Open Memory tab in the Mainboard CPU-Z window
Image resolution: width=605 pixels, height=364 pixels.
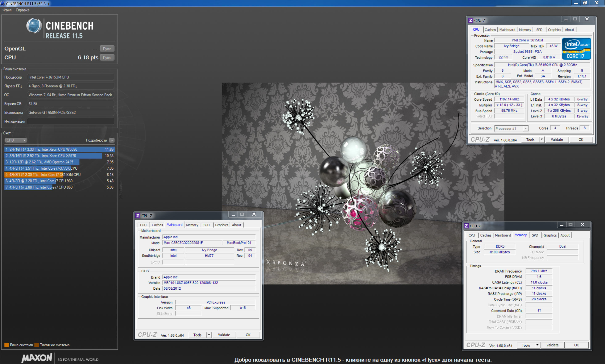(x=192, y=225)
